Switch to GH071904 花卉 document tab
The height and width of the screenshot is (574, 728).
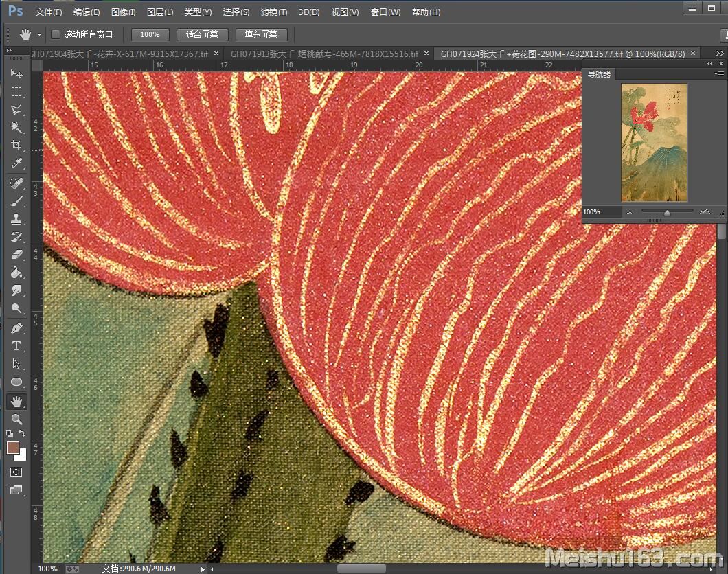coord(120,54)
